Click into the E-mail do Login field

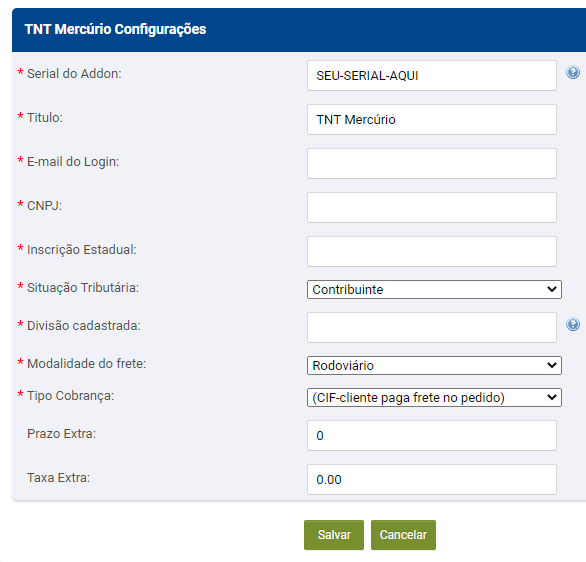pos(432,164)
